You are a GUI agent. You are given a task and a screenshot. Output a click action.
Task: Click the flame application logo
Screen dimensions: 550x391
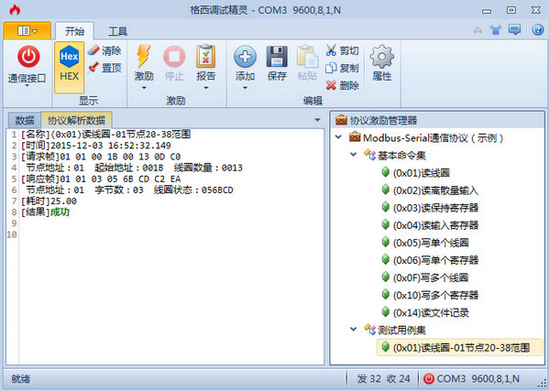(x=14, y=10)
